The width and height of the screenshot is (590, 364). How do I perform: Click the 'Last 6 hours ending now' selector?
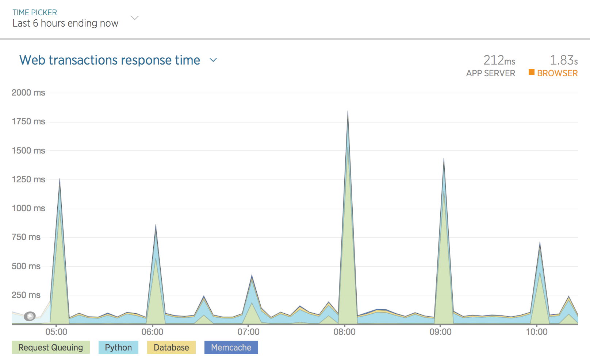point(65,23)
